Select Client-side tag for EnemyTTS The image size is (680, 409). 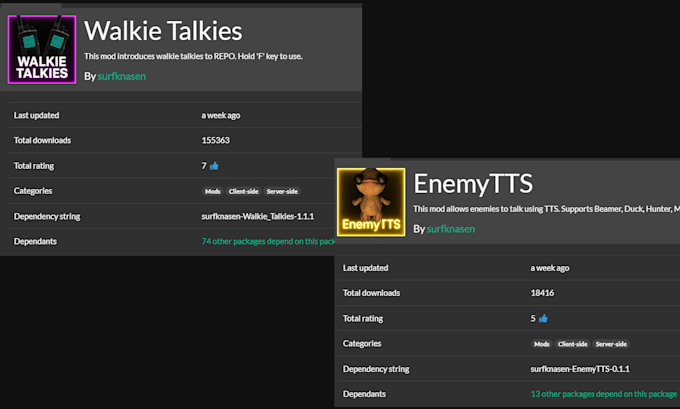coord(572,344)
